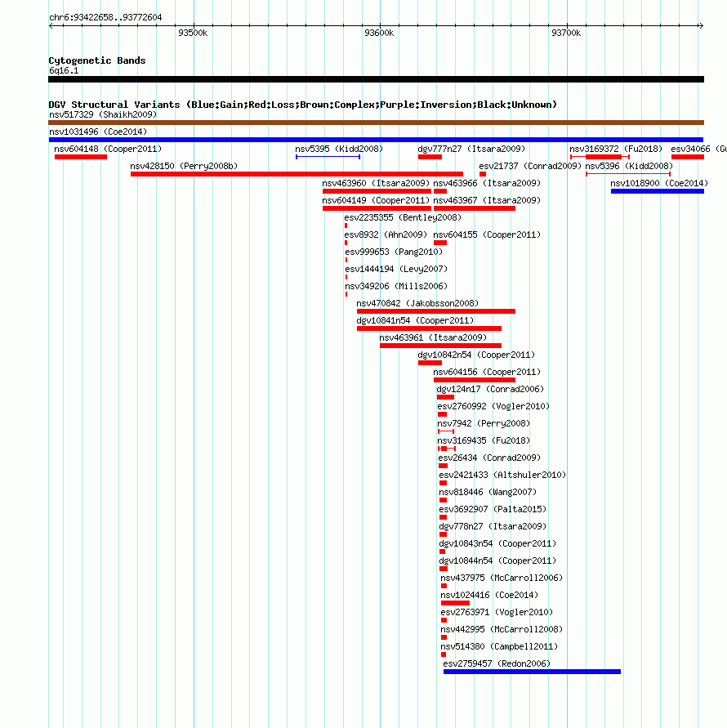The height and width of the screenshot is (728, 727).
Task: Click the DGV Structural Variants track title
Action: click(303, 105)
